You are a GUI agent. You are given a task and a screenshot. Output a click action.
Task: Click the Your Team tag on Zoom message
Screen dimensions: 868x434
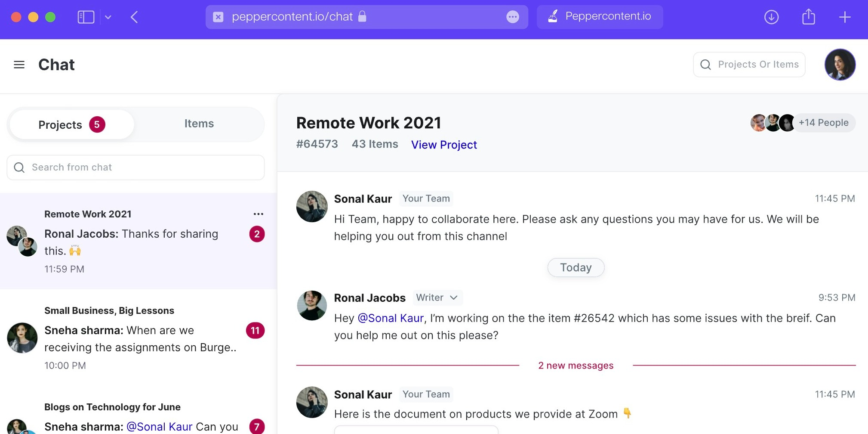click(426, 394)
